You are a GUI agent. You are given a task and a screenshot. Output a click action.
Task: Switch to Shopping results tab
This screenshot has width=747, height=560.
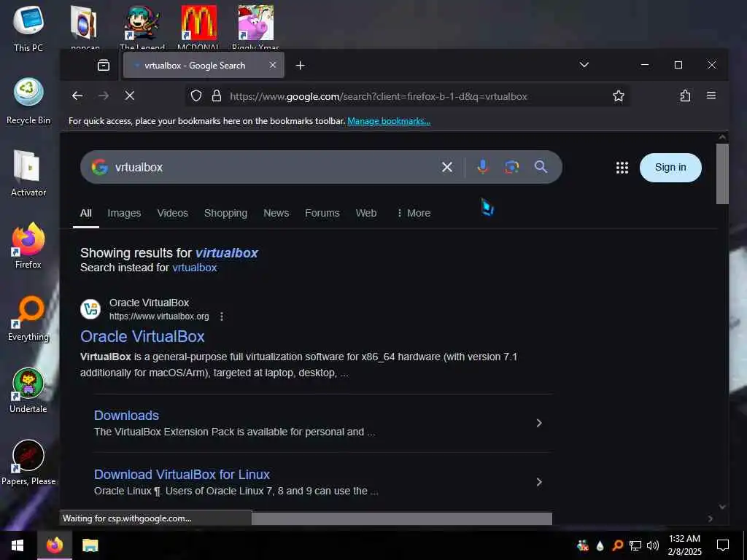pyautogui.click(x=226, y=213)
